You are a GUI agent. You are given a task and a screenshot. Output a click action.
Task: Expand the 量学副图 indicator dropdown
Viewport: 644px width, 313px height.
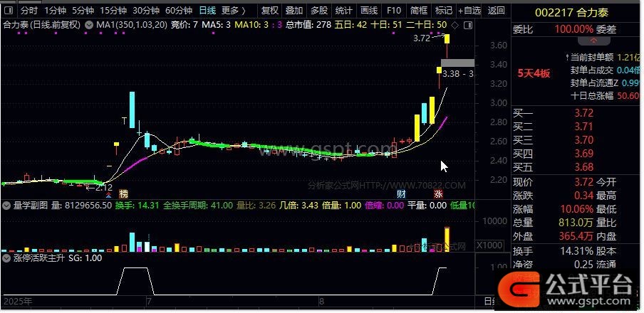click(6, 206)
